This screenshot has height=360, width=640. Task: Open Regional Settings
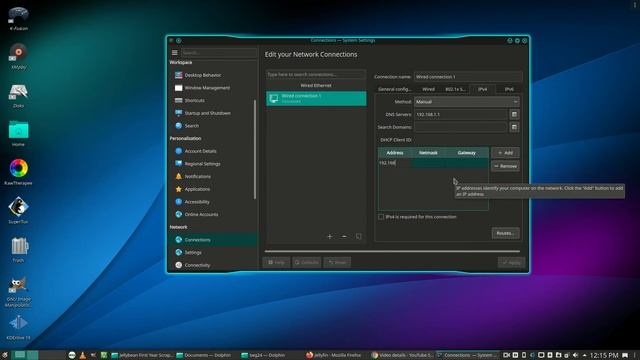click(202, 164)
